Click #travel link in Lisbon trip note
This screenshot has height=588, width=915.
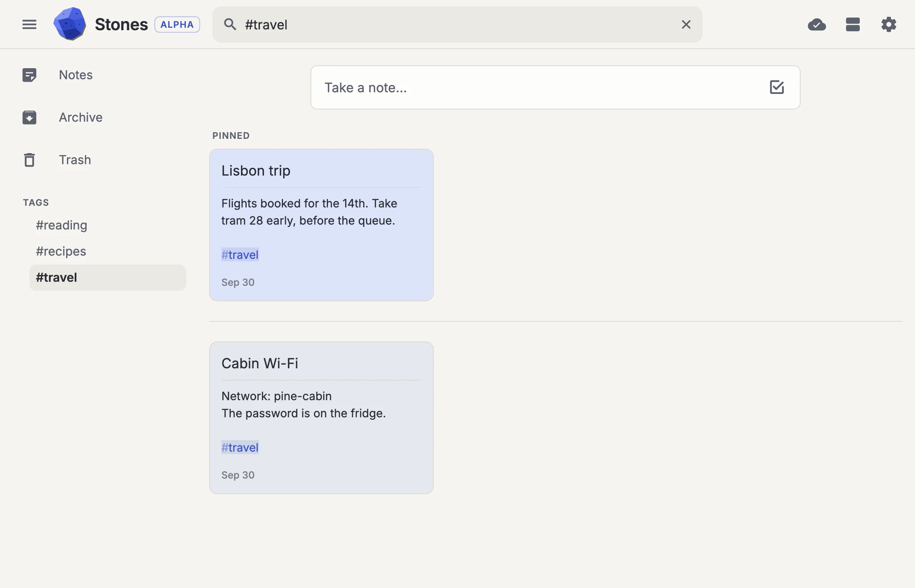(240, 255)
